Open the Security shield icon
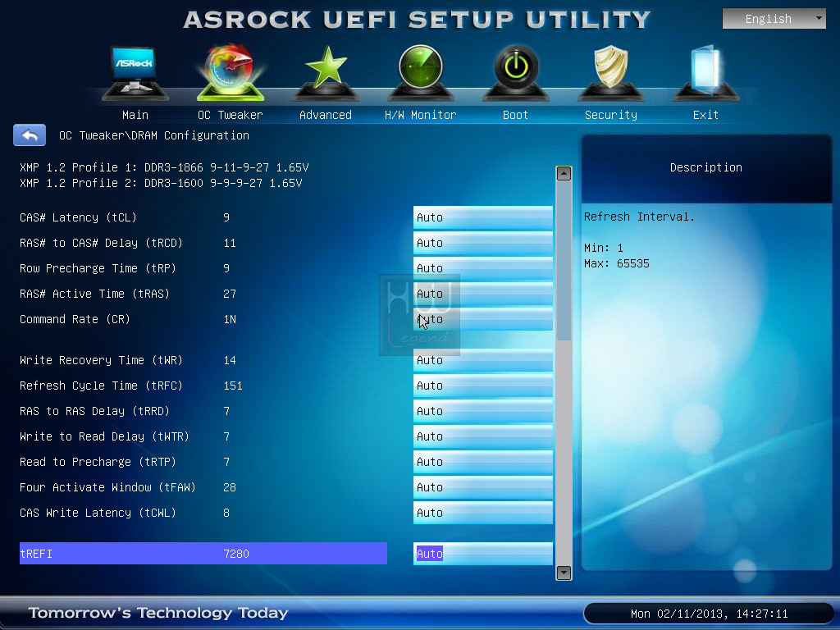This screenshot has width=840, height=630. point(610,73)
